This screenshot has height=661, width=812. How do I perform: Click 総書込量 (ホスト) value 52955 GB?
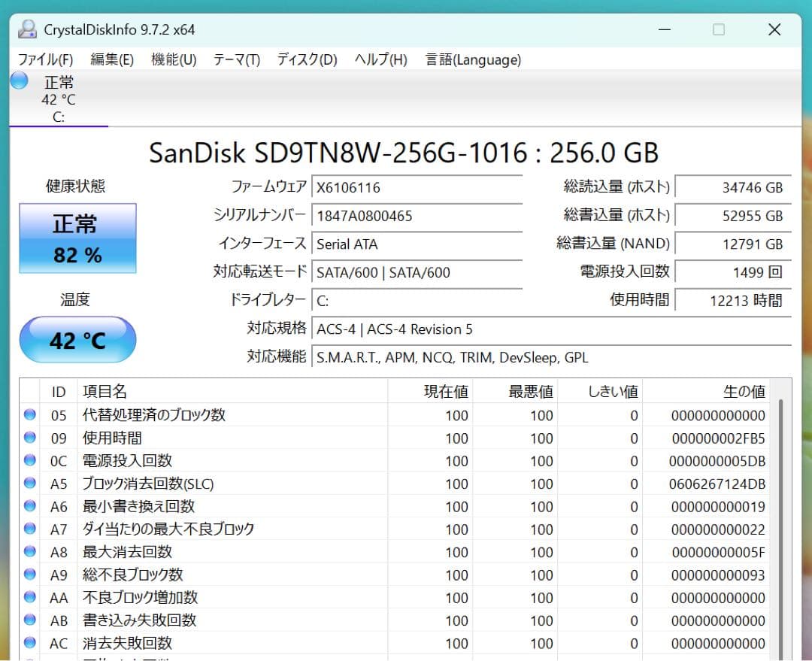733,216
